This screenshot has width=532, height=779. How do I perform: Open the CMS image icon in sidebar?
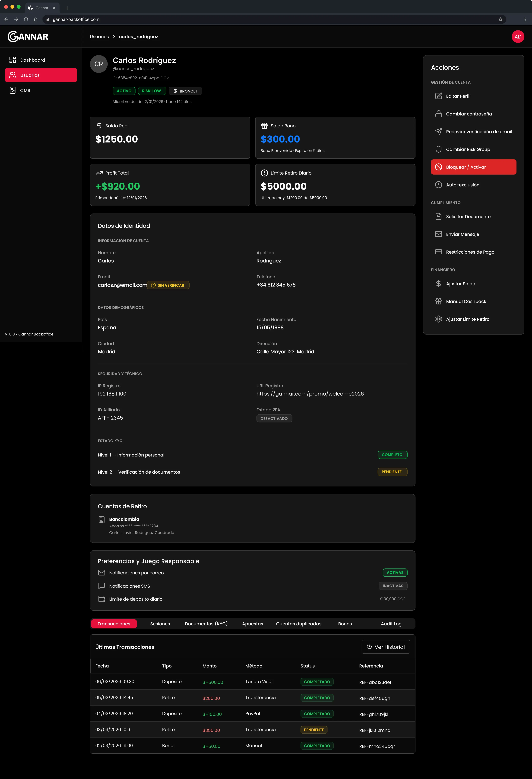click(x=13, y=90)
